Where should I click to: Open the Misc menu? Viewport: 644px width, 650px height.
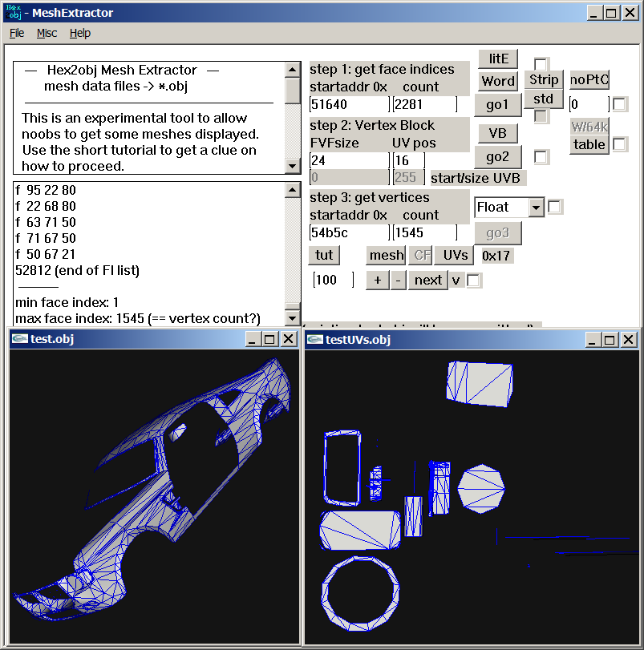(47, 33)
